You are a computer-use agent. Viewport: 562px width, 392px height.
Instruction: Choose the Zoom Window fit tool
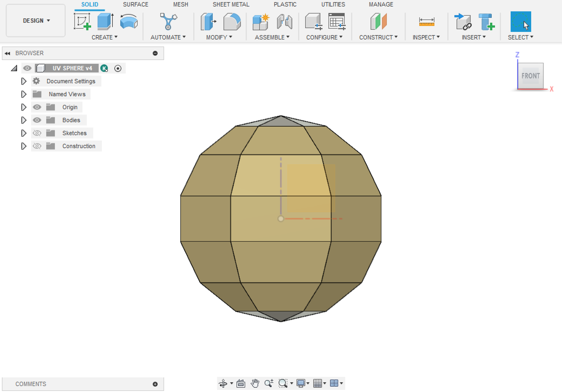[x=283, y=383]
